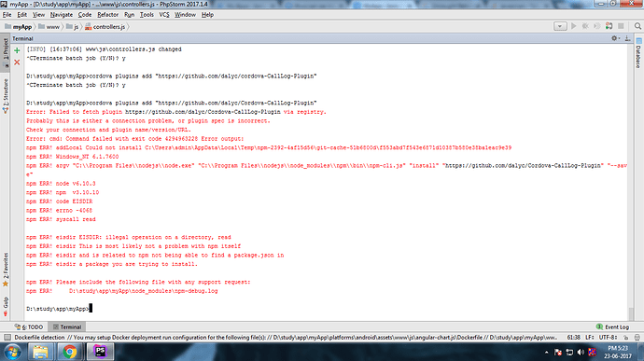Click the 'Check your connection and plugin name' line
The image size is (644, 361).
click(x=109, y=130)
